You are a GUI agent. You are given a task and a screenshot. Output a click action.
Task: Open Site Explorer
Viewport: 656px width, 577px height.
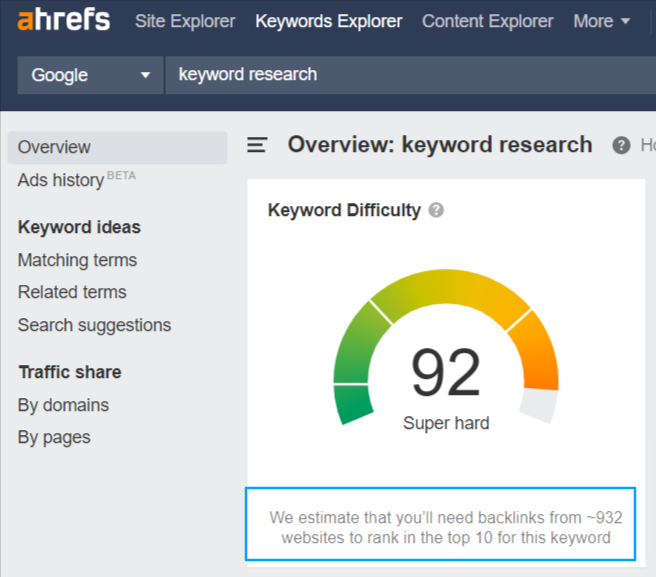185,21
